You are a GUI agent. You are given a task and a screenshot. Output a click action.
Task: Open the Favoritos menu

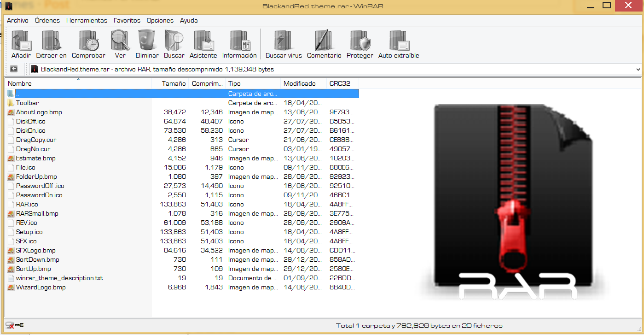(x=127, y=20)
